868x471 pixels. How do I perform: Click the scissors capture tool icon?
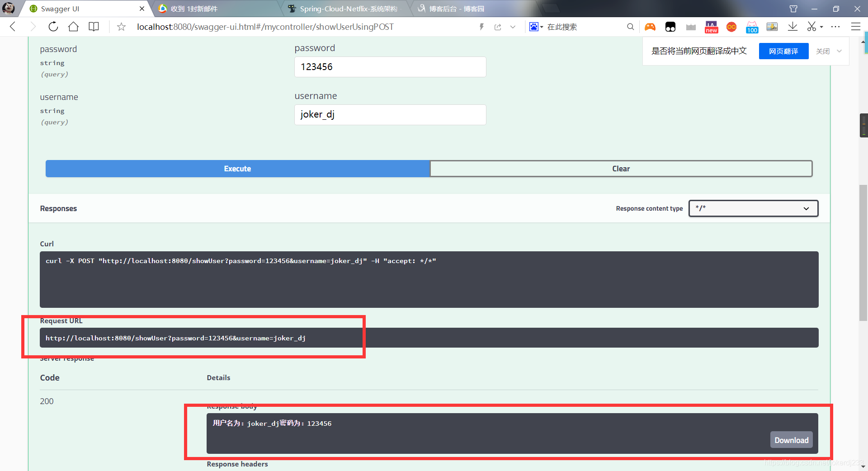point(812,27)
